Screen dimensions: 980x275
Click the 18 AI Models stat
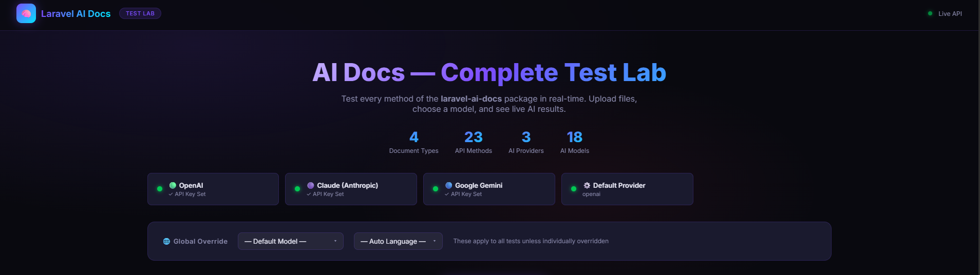tap(575, 142)
